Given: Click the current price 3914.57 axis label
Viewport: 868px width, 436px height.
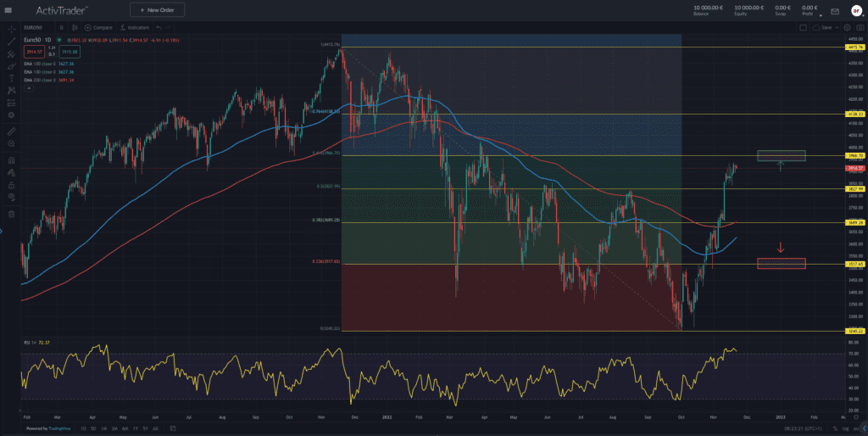Looking at the screenshot, I should tap(855, 168).
